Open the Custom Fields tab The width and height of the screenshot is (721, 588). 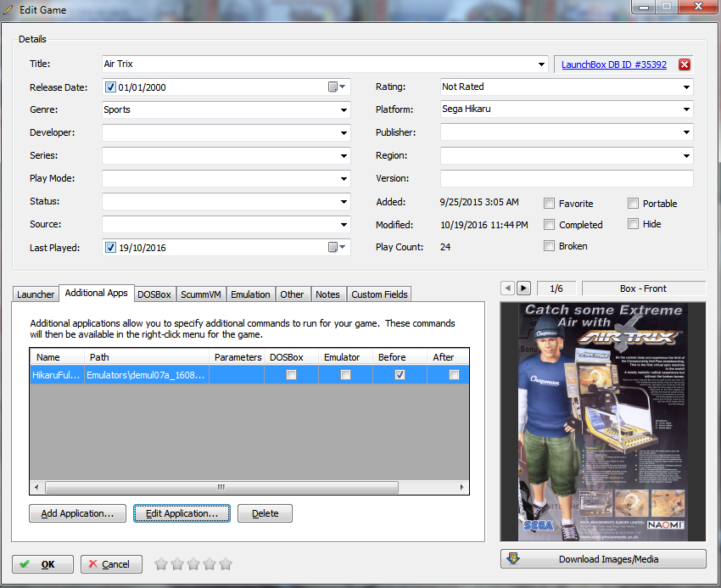click(379, 294)
